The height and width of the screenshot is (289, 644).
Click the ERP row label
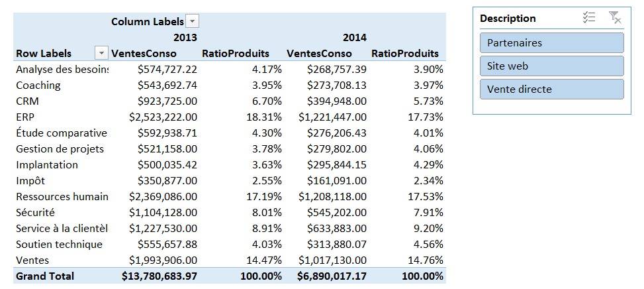(25, 117)
